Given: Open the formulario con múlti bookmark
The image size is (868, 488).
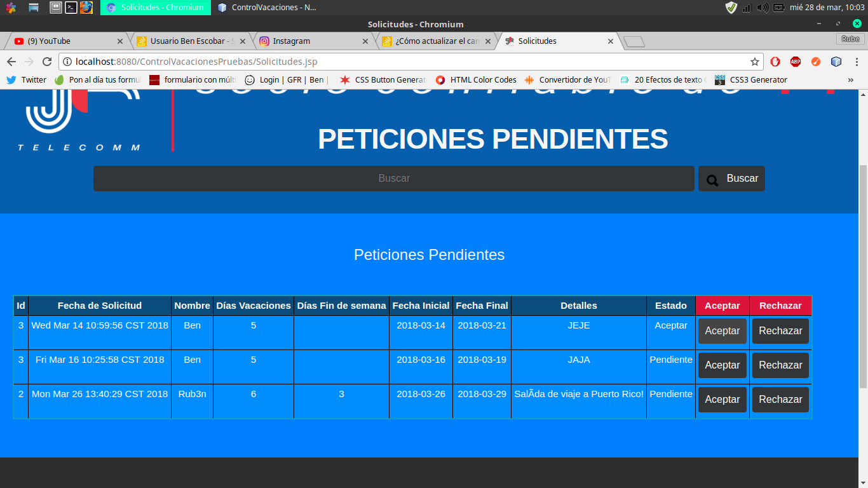Looking at the screenshot, I should [193, 80].
